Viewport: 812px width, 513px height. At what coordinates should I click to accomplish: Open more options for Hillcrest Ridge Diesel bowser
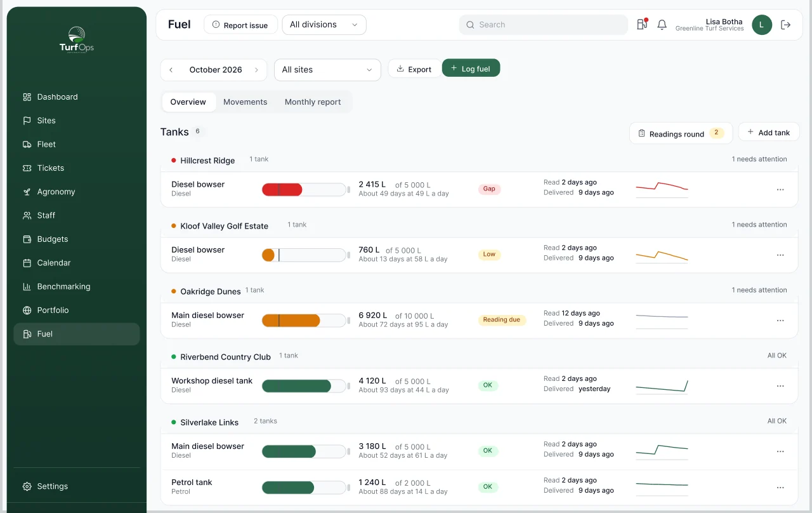pyautogui.click(x=780, y=189)
